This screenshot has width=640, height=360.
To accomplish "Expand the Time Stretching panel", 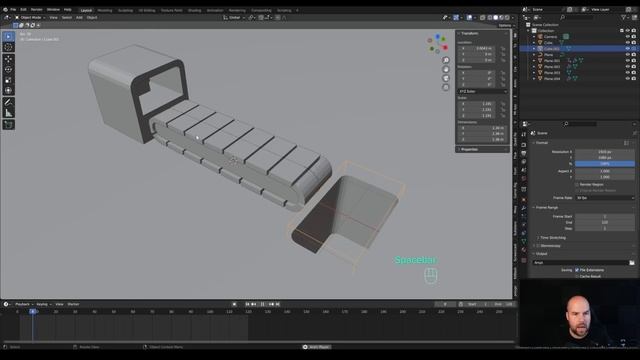I will click(551, 238).
